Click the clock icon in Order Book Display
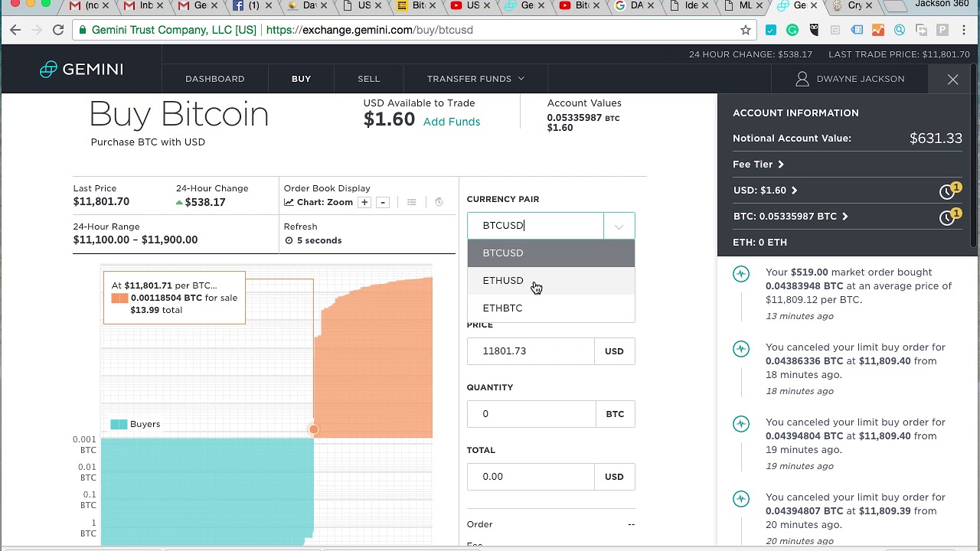The width and height of the screenshot is (980, 551). (x=439, y=202)
